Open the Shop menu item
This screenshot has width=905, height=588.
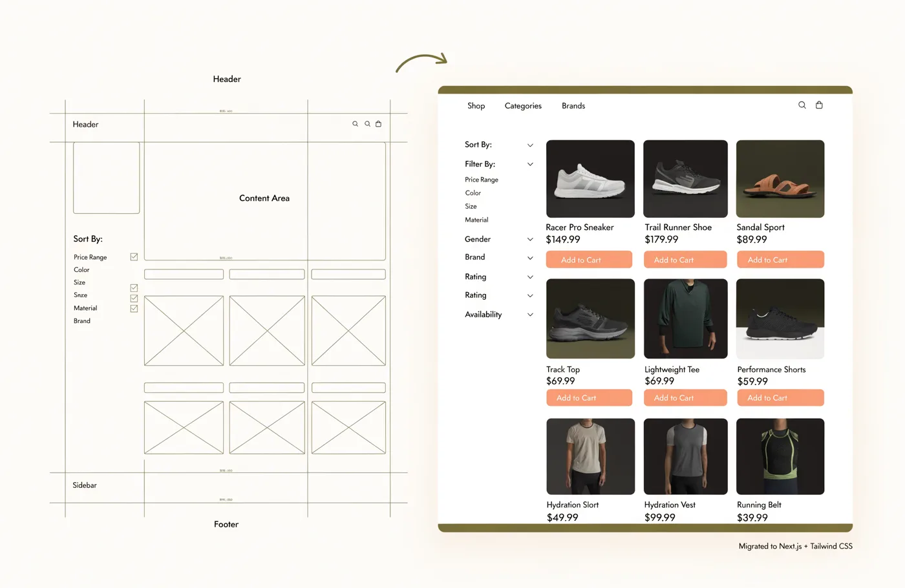pyautogui.click(x=476, y=105)
